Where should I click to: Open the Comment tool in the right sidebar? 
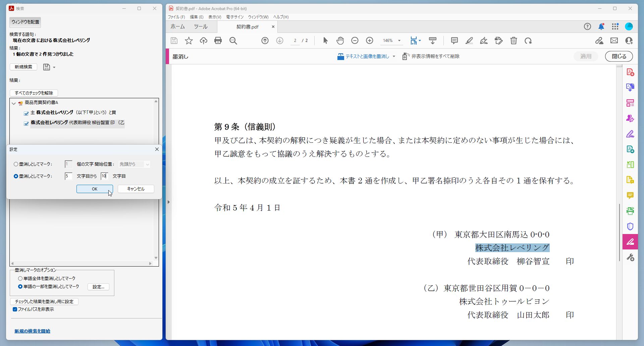coord(630,195)
